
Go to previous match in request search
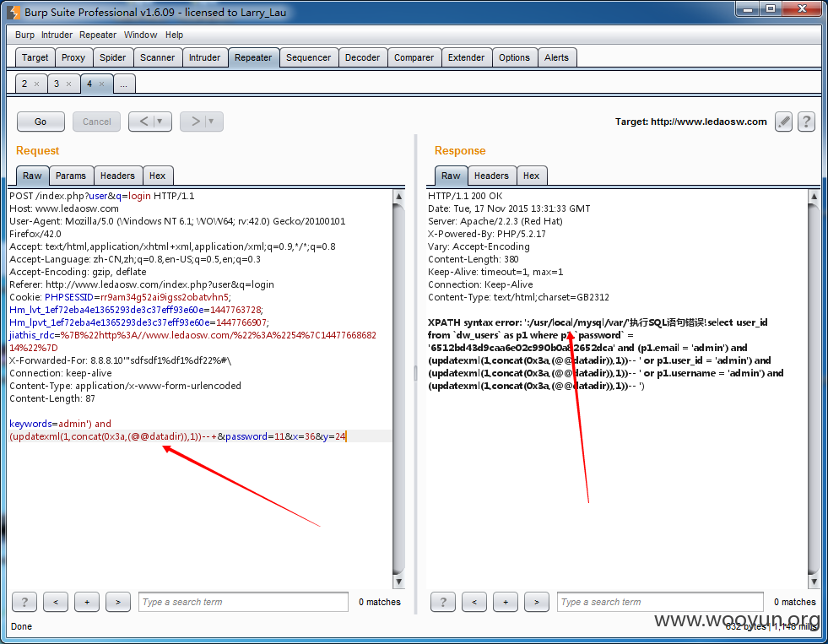[x=56, y=602]
